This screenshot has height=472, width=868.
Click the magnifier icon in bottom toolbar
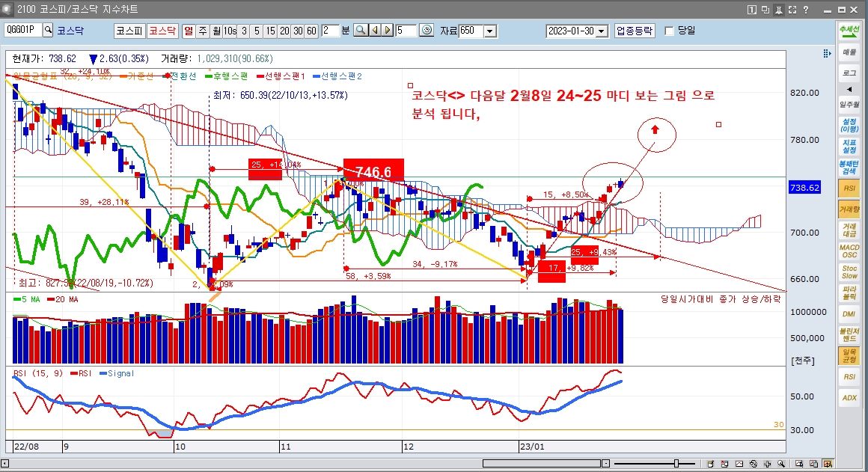coord(780,464)
